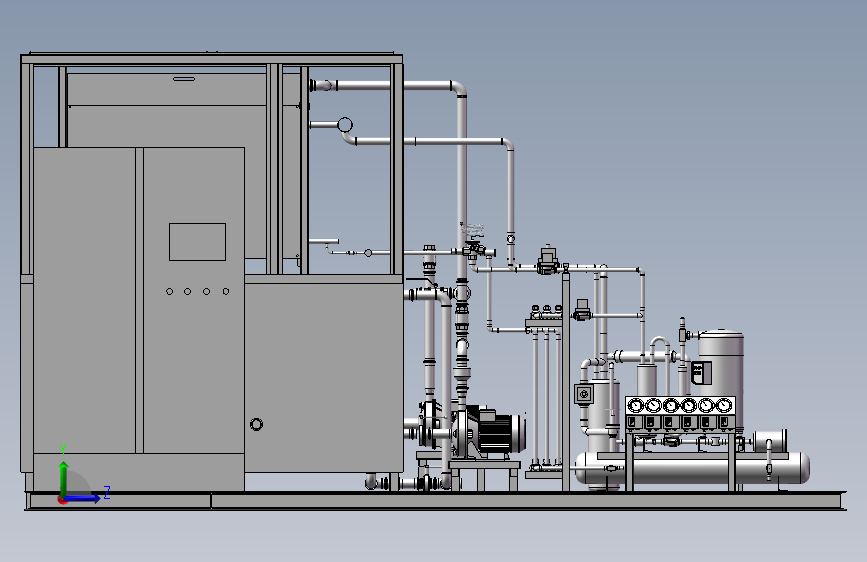Select the left door of the control cabinet
The width and height of the screenshot is (867, 562).
(x=84, y=300)
